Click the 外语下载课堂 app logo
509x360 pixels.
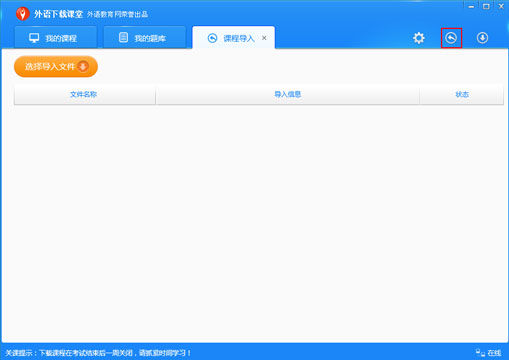coord(23,14)
